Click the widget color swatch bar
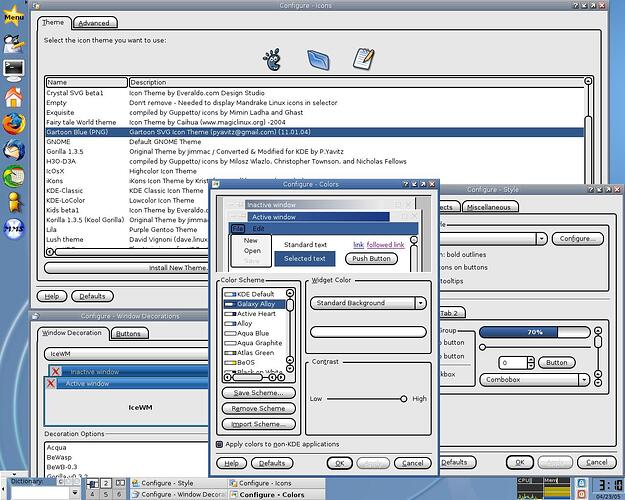 (x=368, y=332)
